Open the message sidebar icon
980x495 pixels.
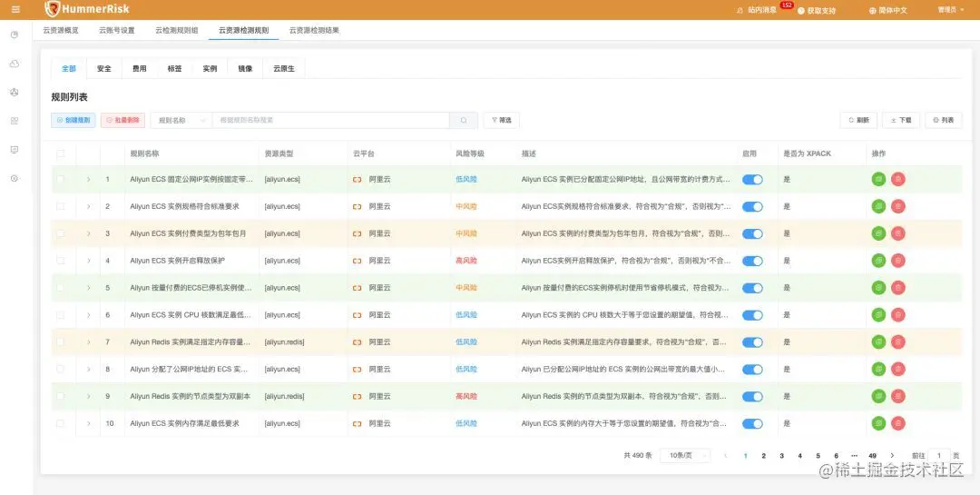point(15,150)
